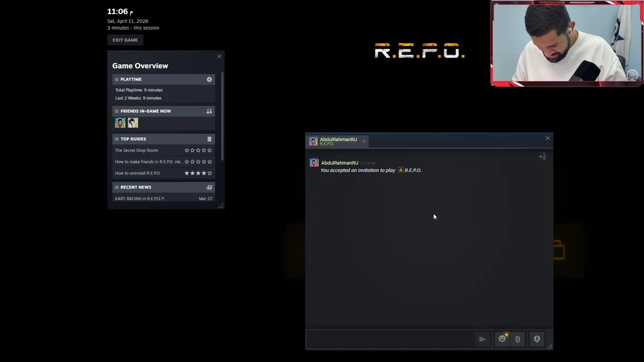Close the chat window
Viewport: 644px width, 362px height.
pos(548,138)
